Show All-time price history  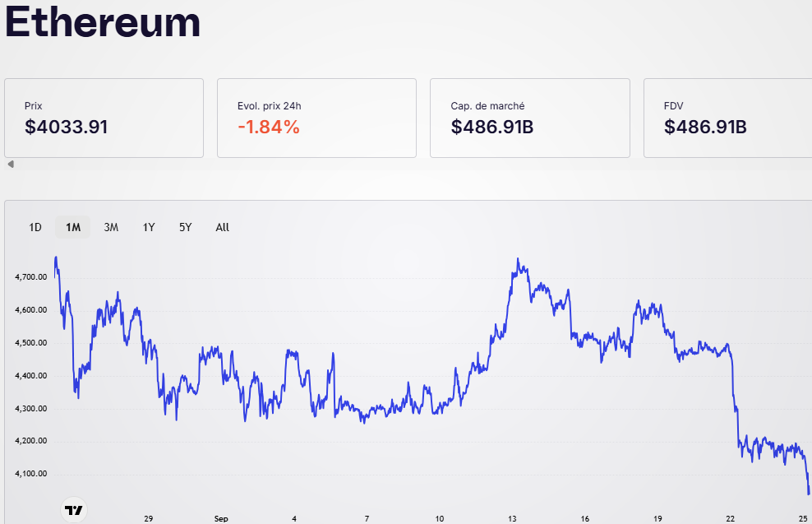222,227
